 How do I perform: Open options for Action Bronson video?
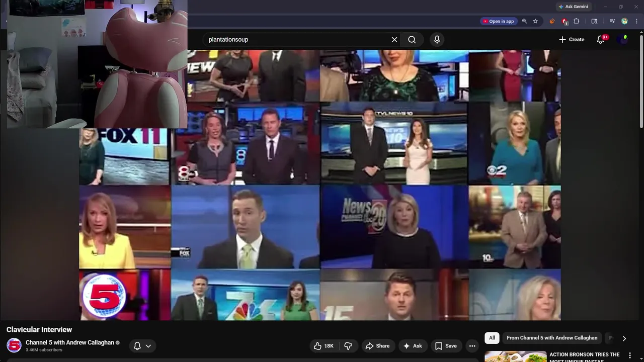click(629, 355)
